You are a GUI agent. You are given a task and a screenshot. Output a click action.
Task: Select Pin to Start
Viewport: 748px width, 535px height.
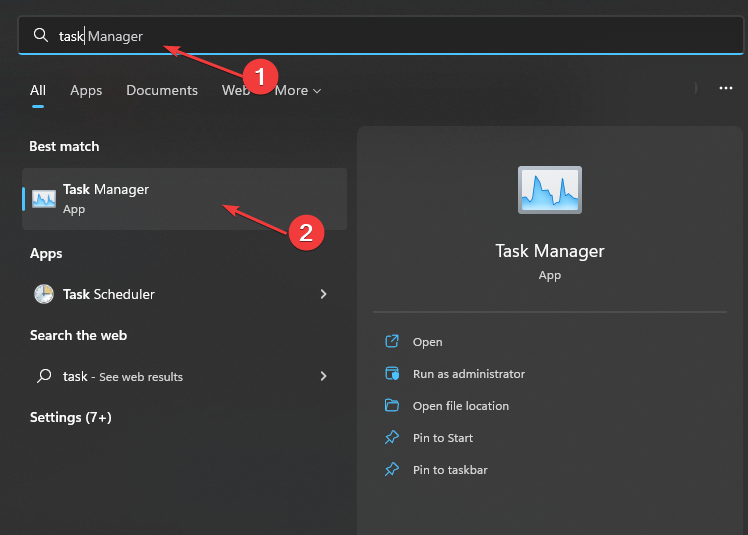click(x=443, y=438)
